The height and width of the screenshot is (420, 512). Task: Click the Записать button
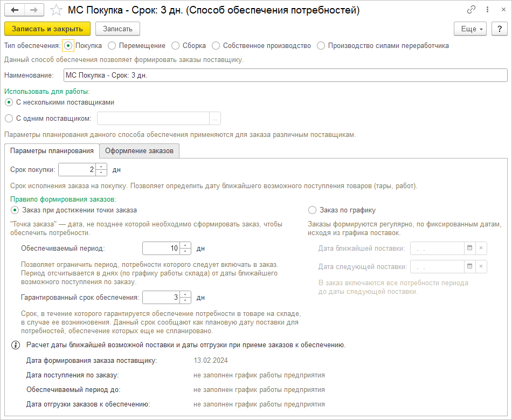point(117,29)
